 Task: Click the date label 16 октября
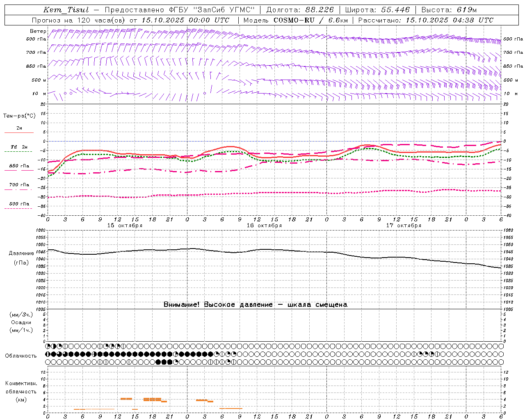click(x=264, y=226)
